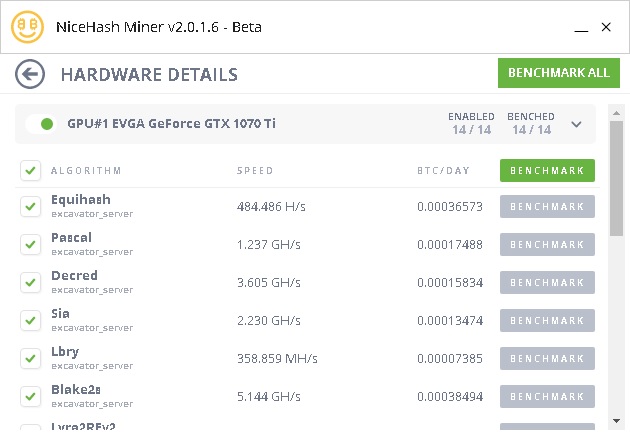Image resolution: width=630 pixels, height=440 pixels.
Task: Collapse the GPU#1 section with the chevron
Action: [576, 124]
